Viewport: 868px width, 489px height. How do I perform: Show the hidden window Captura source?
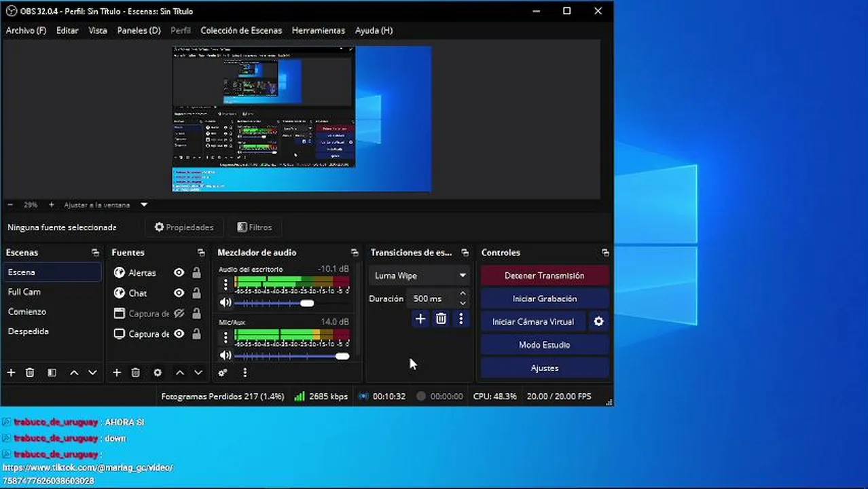click(179, 314)
